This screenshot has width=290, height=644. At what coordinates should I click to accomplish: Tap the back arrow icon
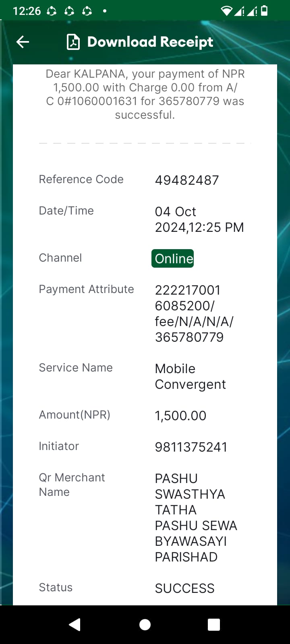(x=23, y=42)
